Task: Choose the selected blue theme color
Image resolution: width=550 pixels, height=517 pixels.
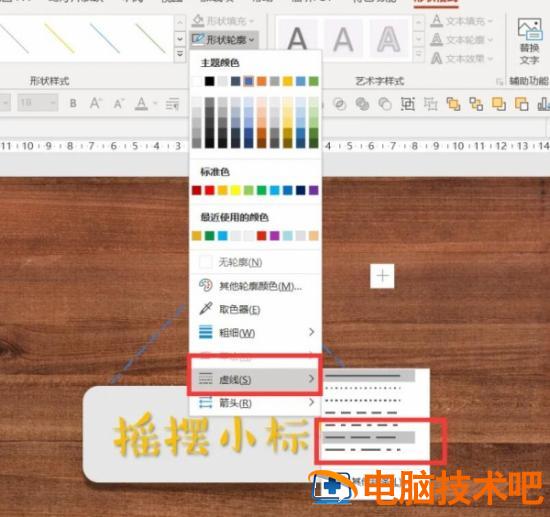Action: pos(249,81)
